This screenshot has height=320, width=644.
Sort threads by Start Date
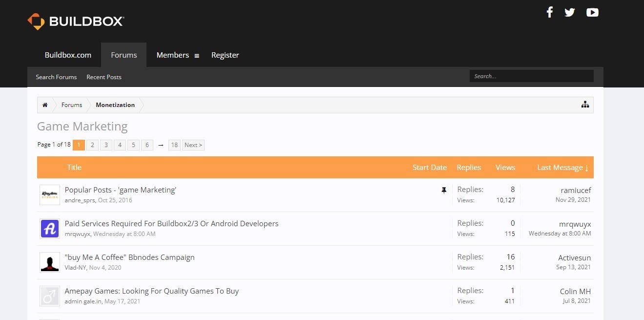click(x=430, y=167)
